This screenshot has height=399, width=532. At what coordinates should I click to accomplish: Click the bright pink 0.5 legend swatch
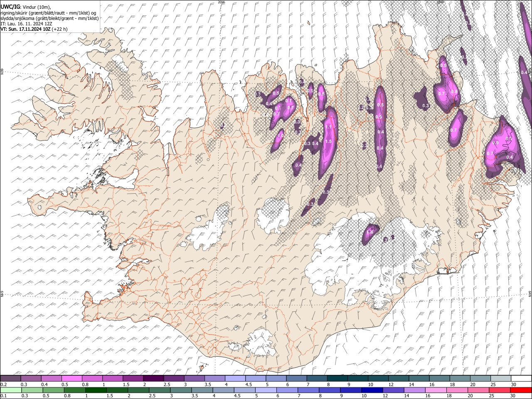pos(72,378)
